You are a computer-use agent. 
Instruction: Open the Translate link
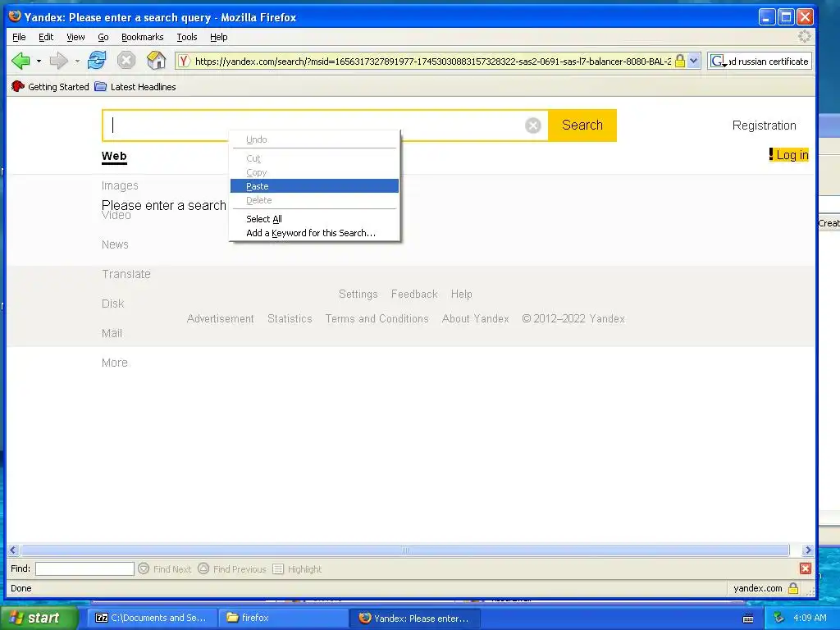tap(126, 274)
